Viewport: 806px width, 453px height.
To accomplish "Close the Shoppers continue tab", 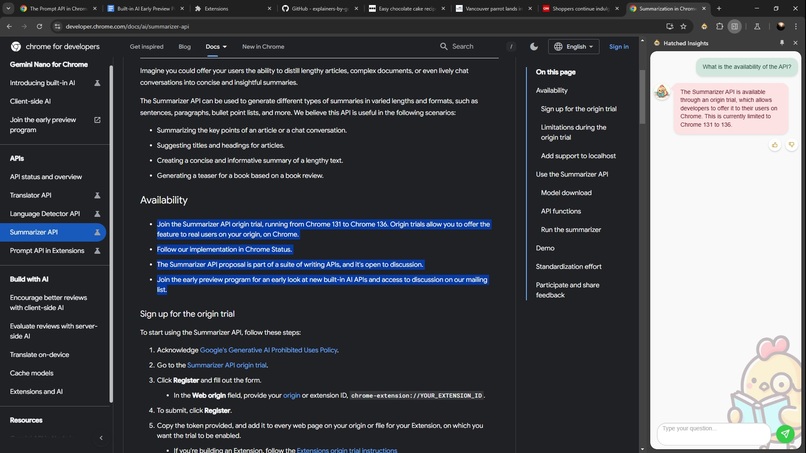I will coord(617,8).
